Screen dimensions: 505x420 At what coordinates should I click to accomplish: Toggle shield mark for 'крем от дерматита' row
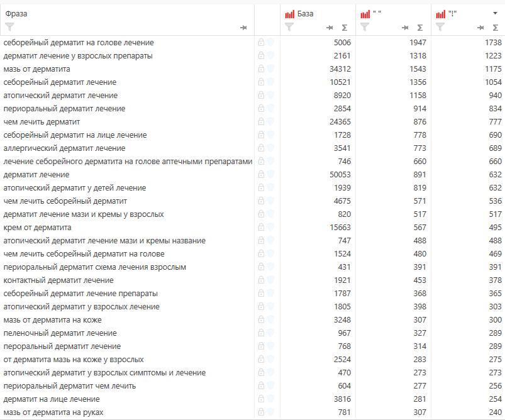point(270,228)
